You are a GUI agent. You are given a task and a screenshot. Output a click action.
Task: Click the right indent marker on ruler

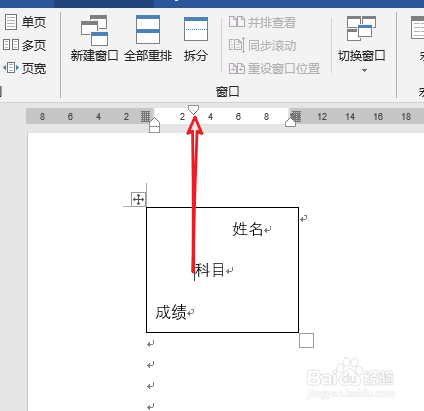291,122
